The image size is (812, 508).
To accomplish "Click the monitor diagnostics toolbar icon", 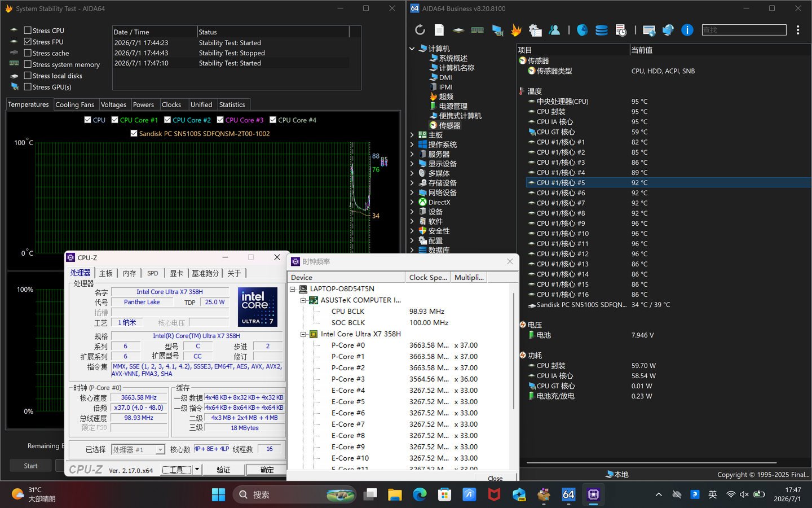I will point(497,30).
